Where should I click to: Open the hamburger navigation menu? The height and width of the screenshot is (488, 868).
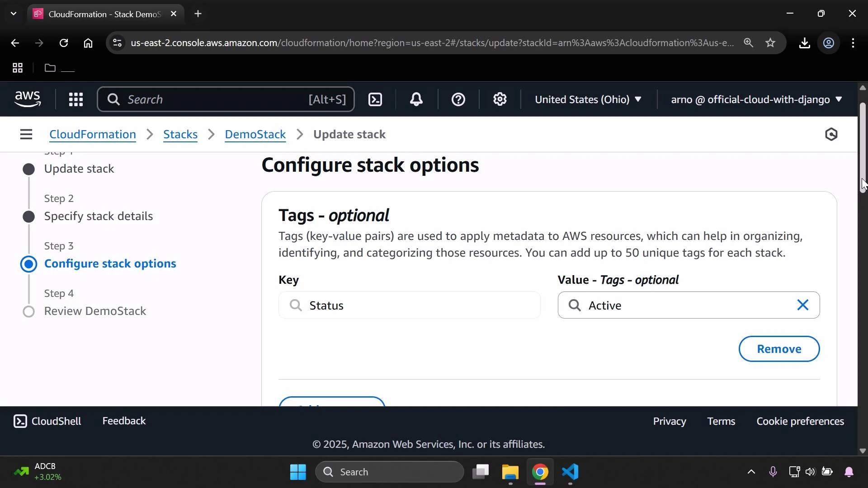[x=26, y=134]
